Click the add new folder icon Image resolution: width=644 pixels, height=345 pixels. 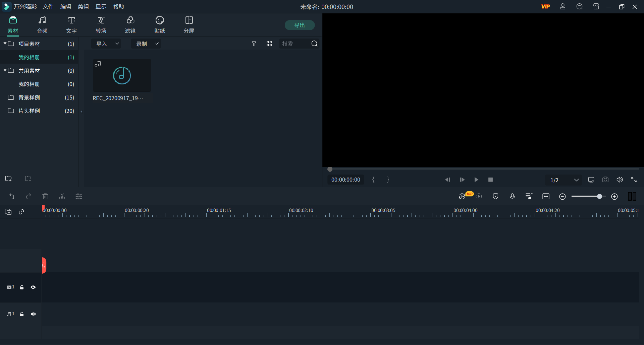pos(8,179)
